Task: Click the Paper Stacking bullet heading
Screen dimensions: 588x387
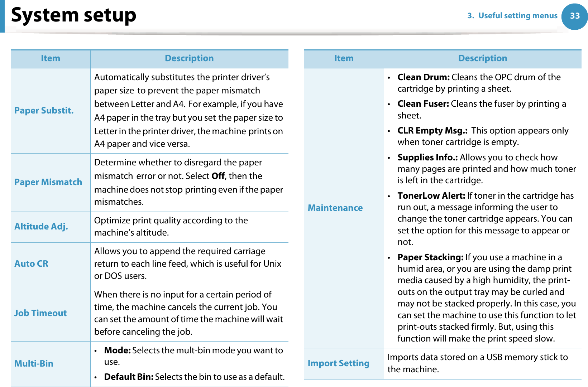Action: 430,257
